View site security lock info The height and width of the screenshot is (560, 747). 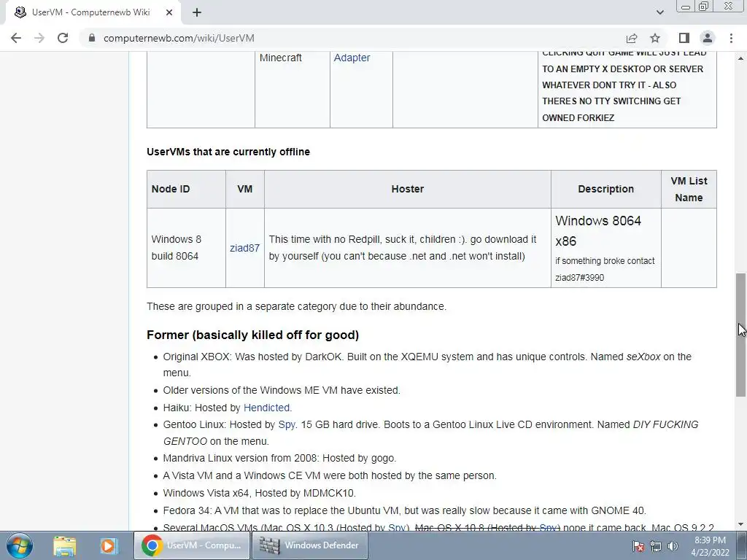[x=92, y=38]
